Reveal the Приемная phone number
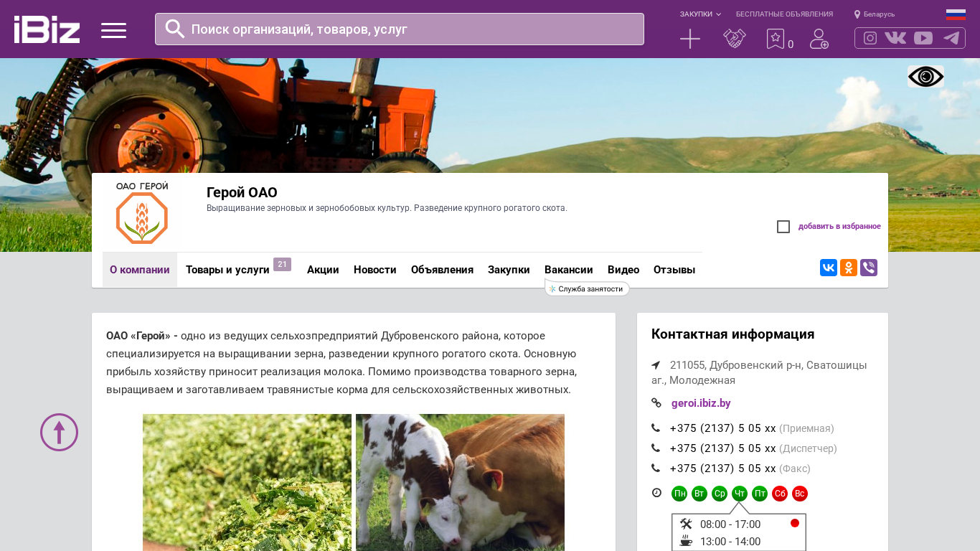Image resolution: width=980 pixels, height=551 pixels. coord(752,428)
